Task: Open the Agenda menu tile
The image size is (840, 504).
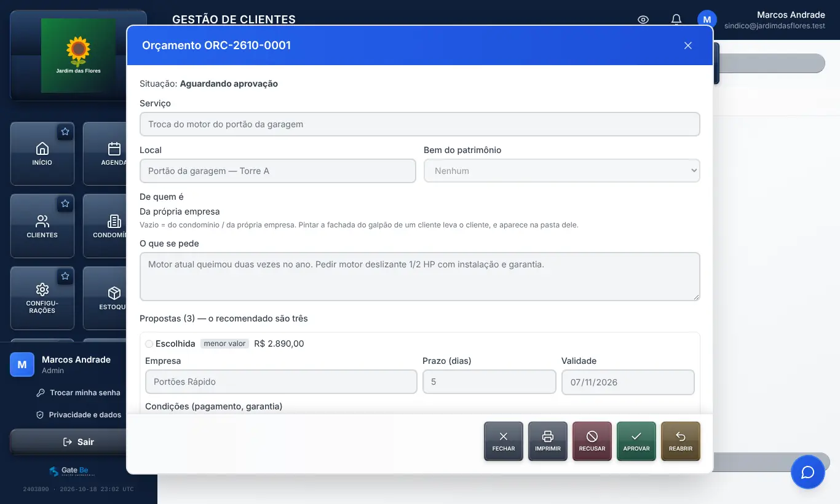Action: [x=105, y=154]
